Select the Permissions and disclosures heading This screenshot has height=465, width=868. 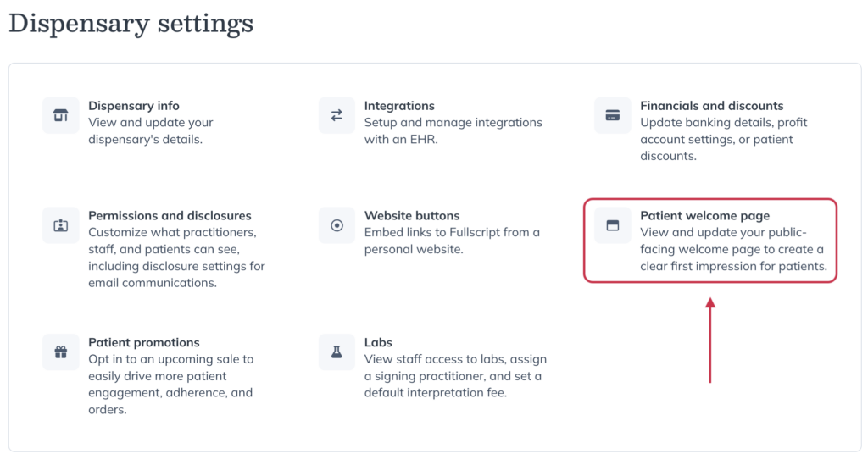(x=170, y=216)
